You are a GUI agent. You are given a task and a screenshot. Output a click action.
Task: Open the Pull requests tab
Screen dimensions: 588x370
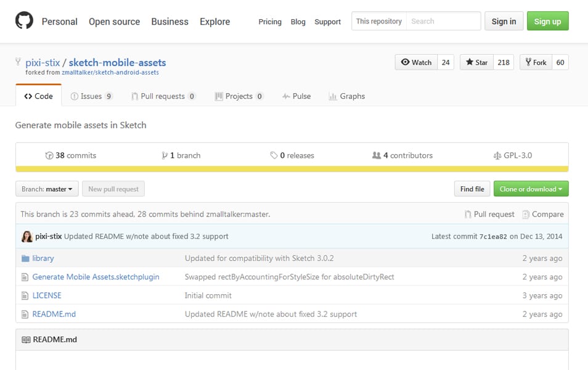click(163, 96)
